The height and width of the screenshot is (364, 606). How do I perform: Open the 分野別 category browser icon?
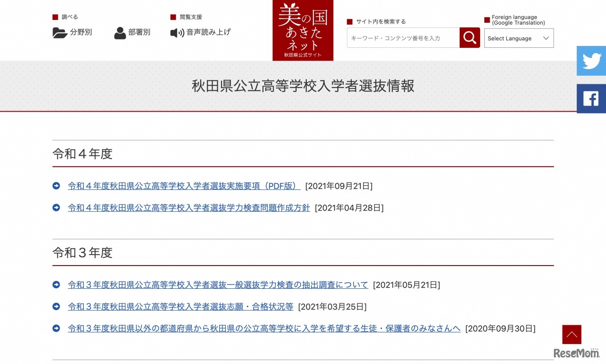[x=59, y=33]
